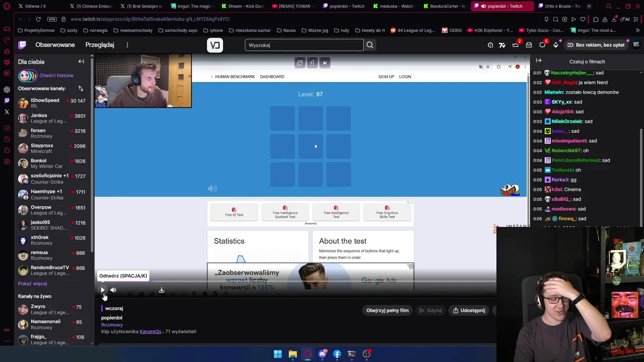
Task: Open the OBS icon on taskbar
Action: tap(367, 354)
